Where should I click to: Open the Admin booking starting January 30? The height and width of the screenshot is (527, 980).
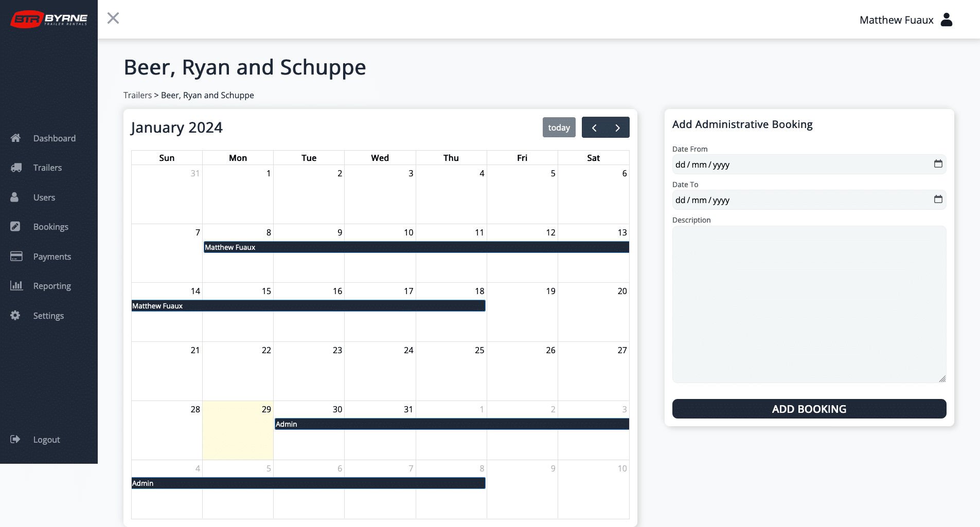pyautogui.click(x=451, y=424)
